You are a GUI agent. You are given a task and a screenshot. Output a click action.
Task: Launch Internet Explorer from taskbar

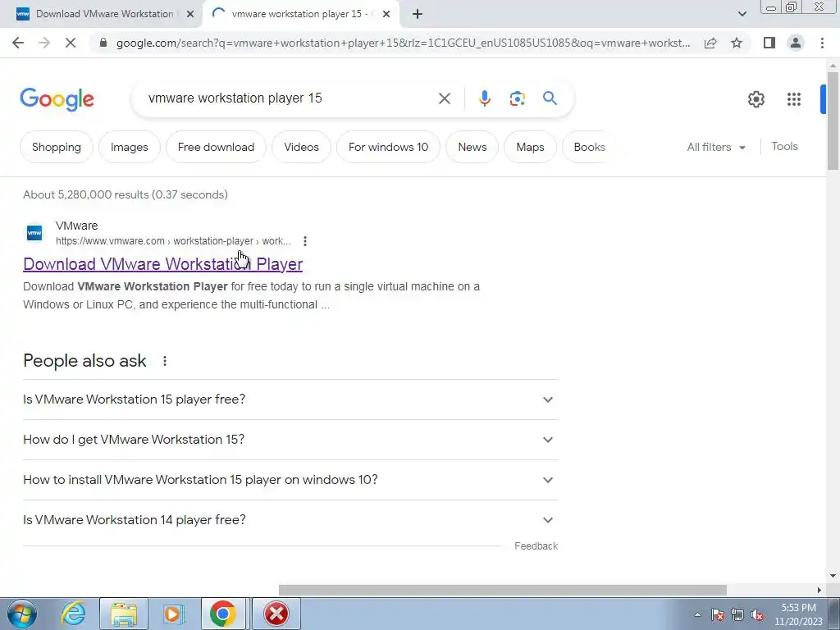pyautogui.click(x=73, y=614)
